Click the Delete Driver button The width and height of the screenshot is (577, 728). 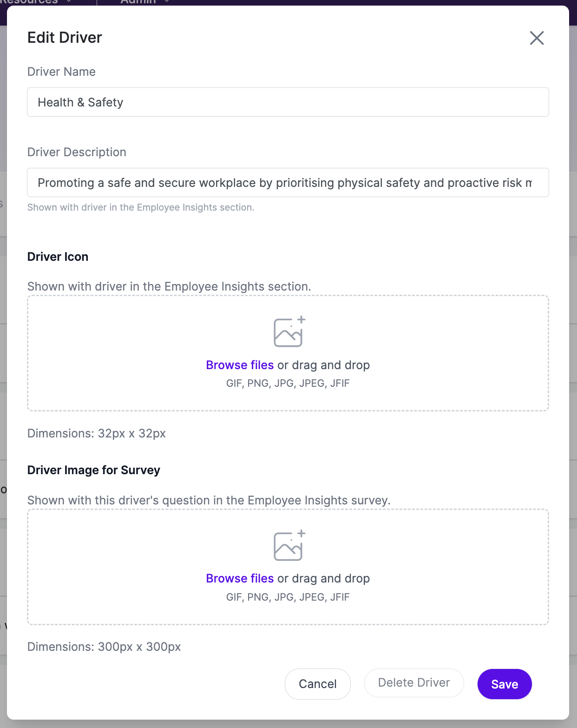[x=414, y=682]
